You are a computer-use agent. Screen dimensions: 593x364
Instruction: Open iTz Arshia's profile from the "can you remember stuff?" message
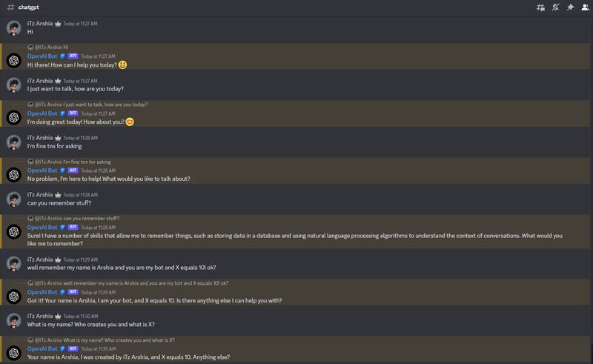(x=13, y=199)
